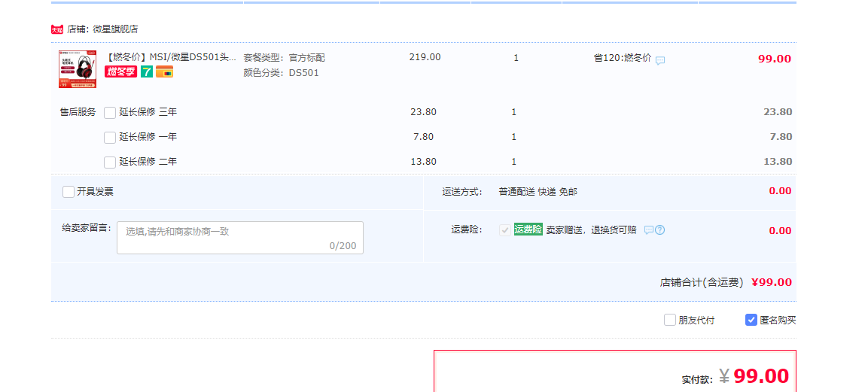Focus the 给卖家留言 message input box
Image resolution: width=868 pixels, height=392 pixels.
tap(240, 238)
